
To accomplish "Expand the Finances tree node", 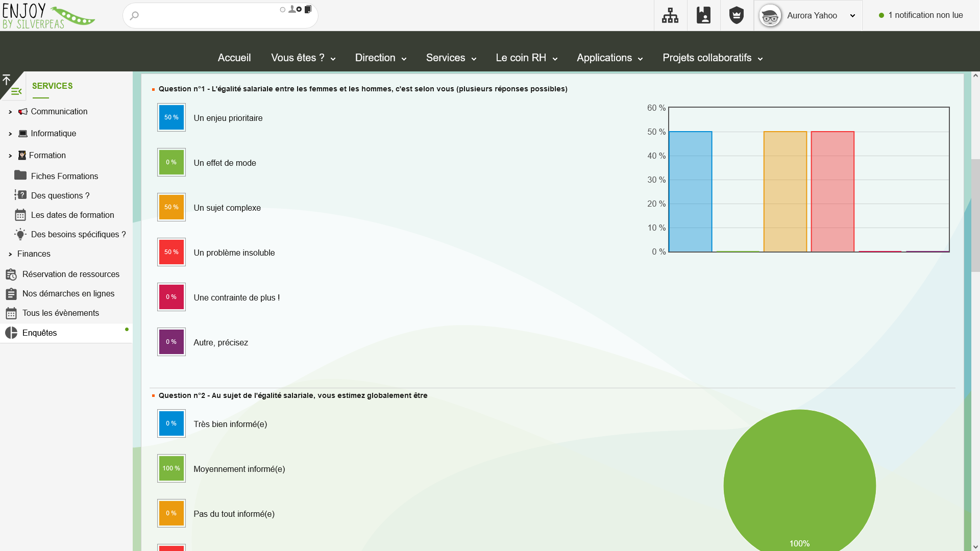I will (10, 254).
